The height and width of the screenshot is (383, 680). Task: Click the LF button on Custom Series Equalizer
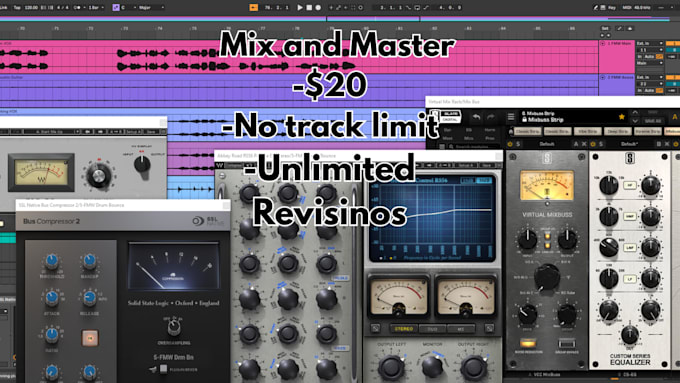point(630,279)
